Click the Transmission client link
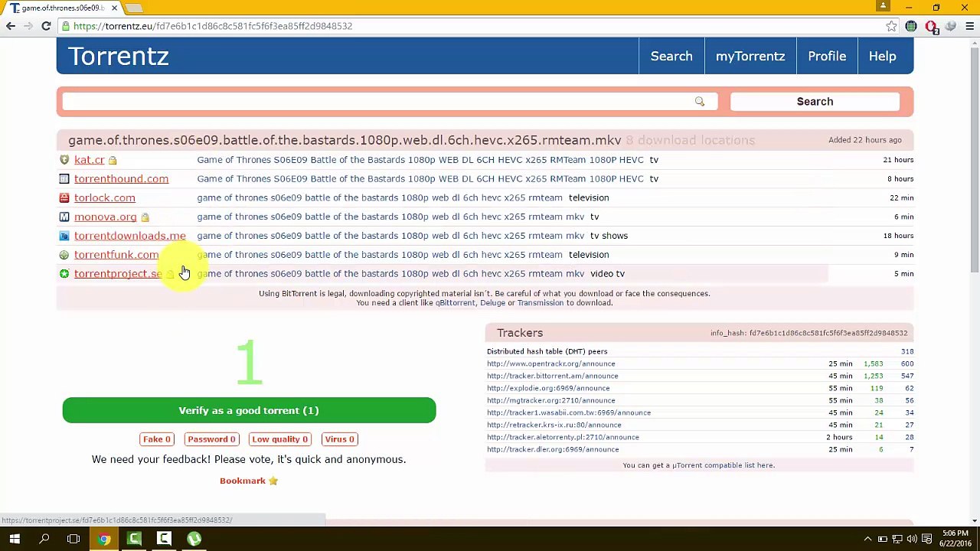Viewport: 980px width, 551px height. click(540, 303)
